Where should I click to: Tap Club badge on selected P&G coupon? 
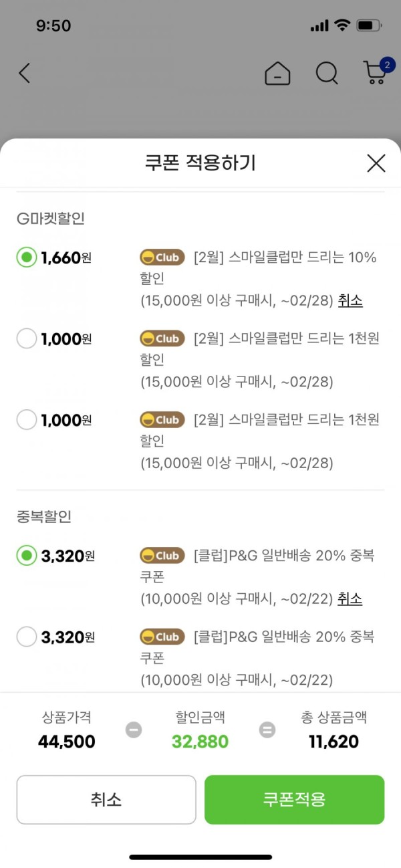[x=162, y=556]
